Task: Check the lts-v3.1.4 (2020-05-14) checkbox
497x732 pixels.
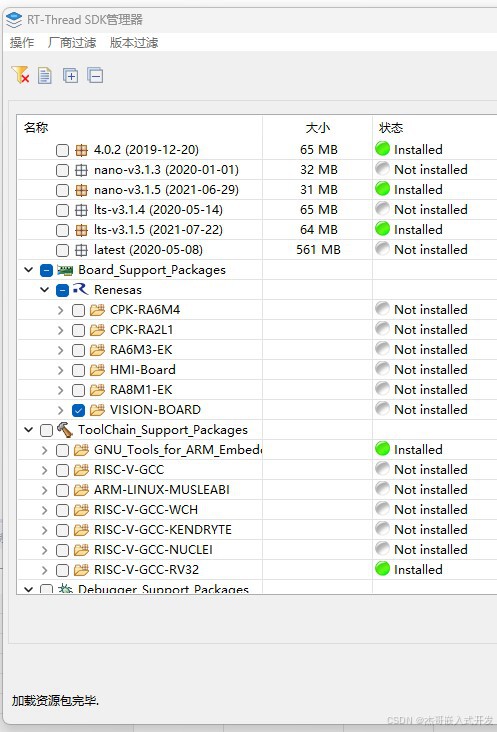Action: [62, 211]
